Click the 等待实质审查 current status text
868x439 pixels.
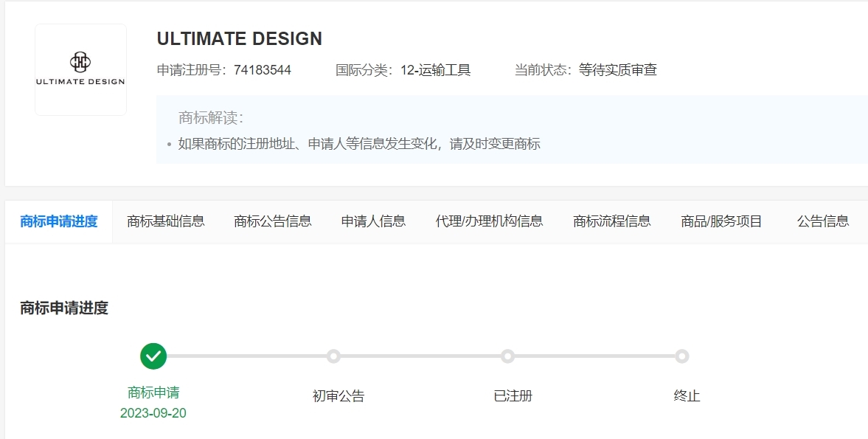(618, 70)
